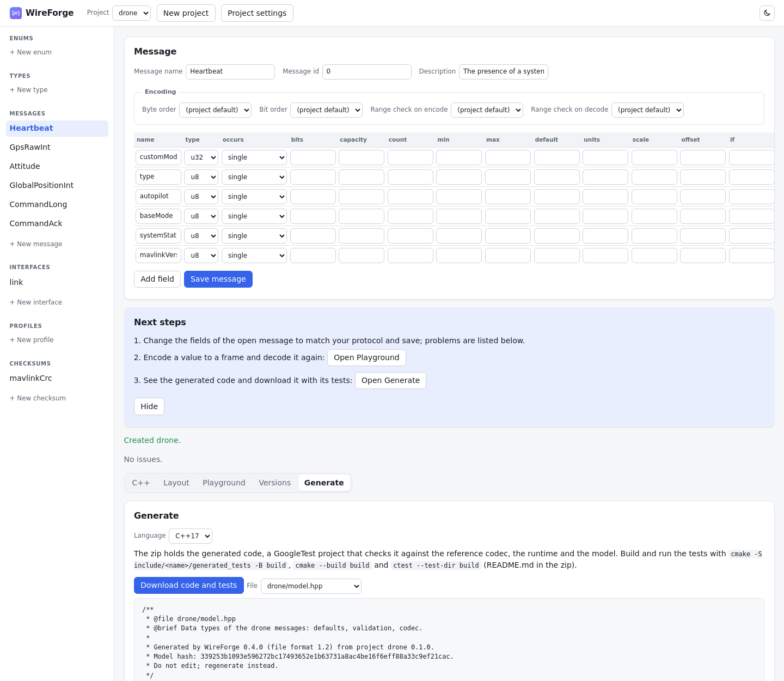The image size is (784, 681).
Task: Click the Message id input field
Action: tap(367, 72)
